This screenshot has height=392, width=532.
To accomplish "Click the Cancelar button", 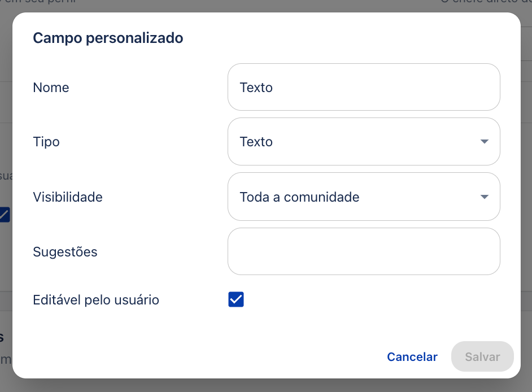I will tap(412, 357).
